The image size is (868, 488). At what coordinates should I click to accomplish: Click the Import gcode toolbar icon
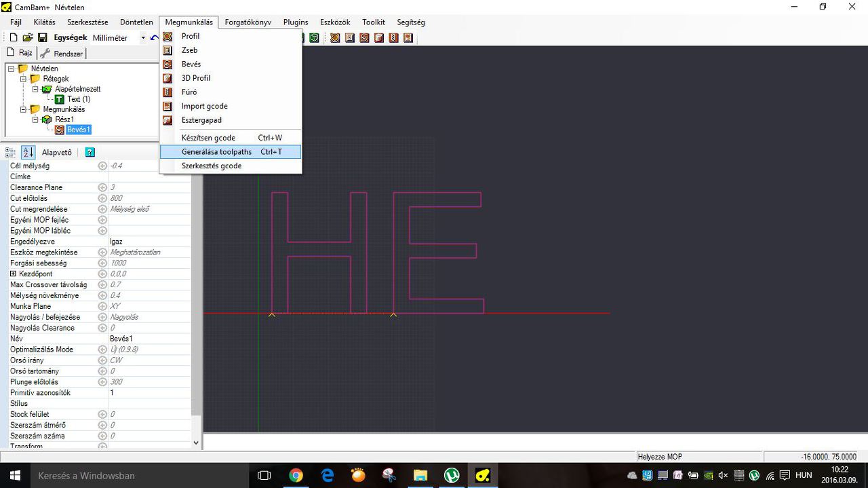tap(408, 38)
